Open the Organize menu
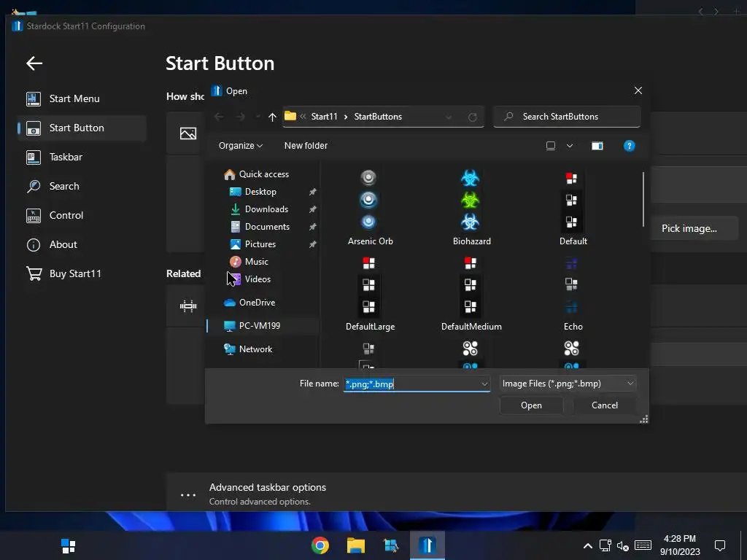Screen dimensions: 747x560 tap(241, 146)
